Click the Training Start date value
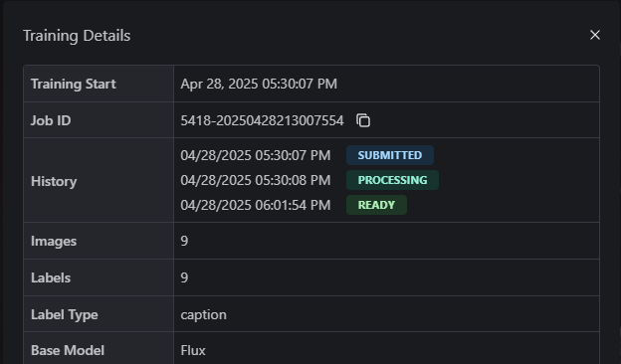621x364 pixels. click(x=259, y=84)
